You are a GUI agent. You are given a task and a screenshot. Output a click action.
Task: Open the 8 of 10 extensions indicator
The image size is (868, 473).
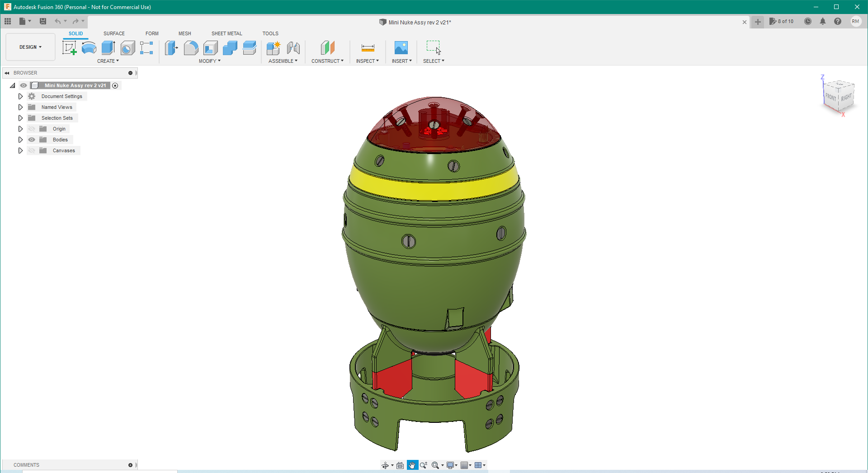click(782, 21)
